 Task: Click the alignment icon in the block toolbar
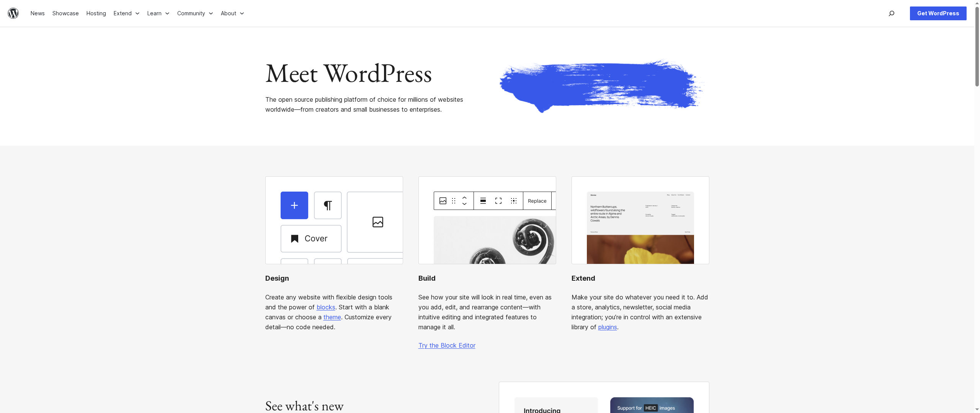[x=483, y=201]
